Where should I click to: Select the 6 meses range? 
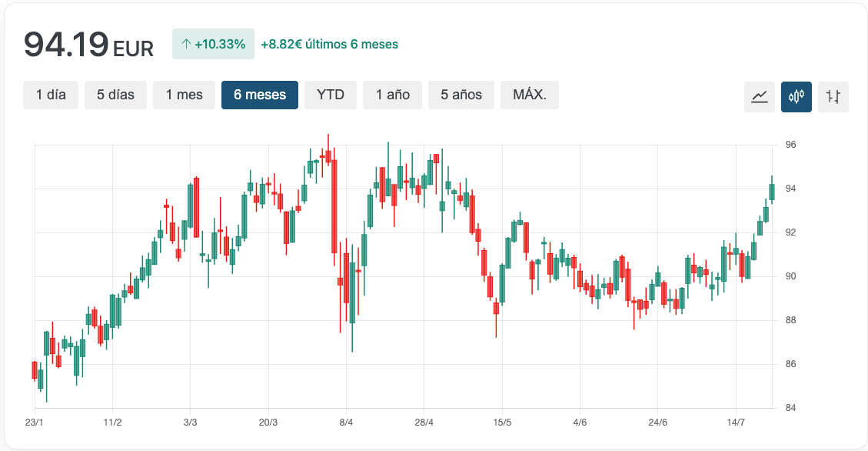260,95
